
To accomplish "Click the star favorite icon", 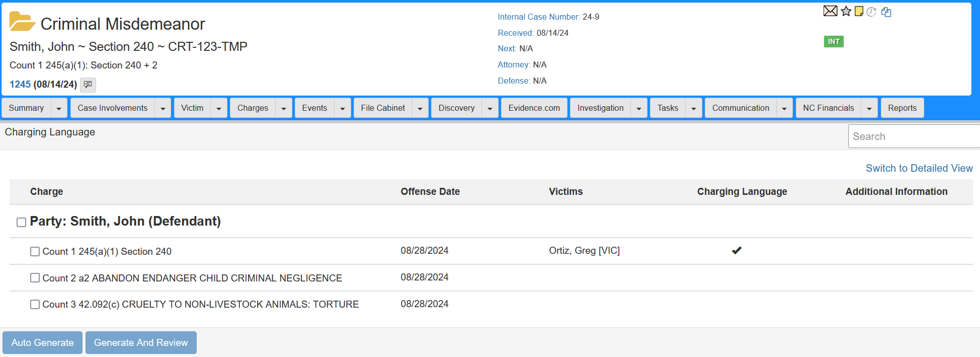I will (x=846, y=11).
